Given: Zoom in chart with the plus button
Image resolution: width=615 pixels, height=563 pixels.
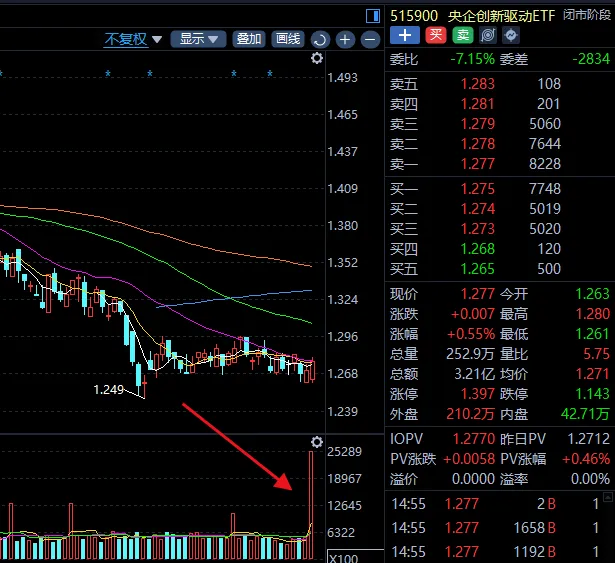Looking at the screenshot, I should coord(345,40).
